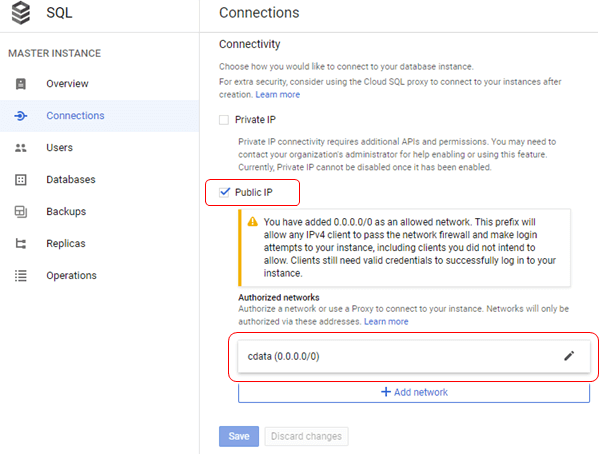
Task: Click the Databases grid icon
Action: (x=21, y=180)
